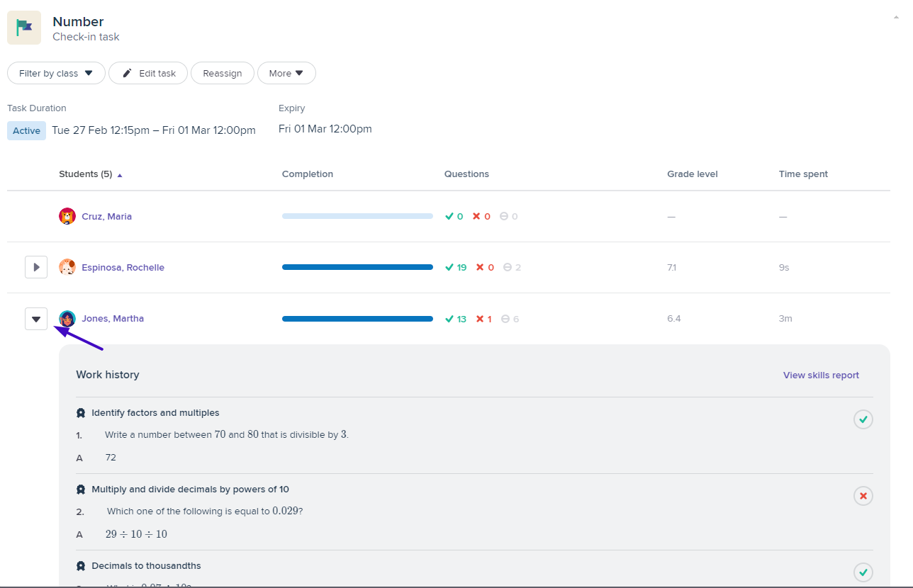Screen dimensions: 913x588
Task: Click grade level 7.1 for Rochelle Espinosa
Action: tap(671, 268)
